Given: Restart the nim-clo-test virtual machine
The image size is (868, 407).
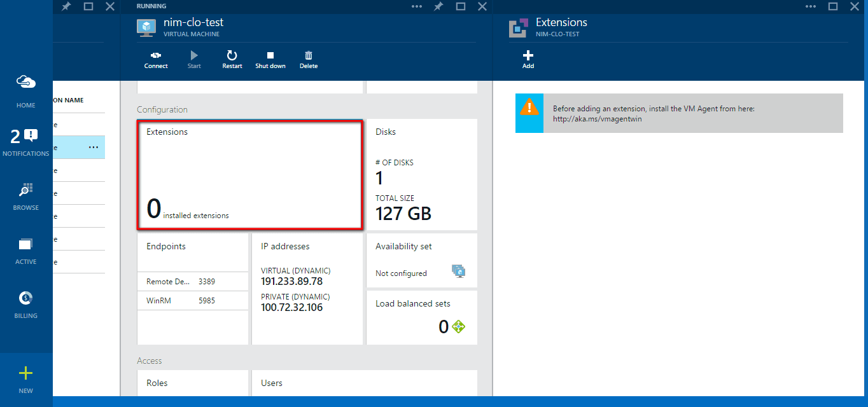Looking at the screenshot, I should pos(232,56).
